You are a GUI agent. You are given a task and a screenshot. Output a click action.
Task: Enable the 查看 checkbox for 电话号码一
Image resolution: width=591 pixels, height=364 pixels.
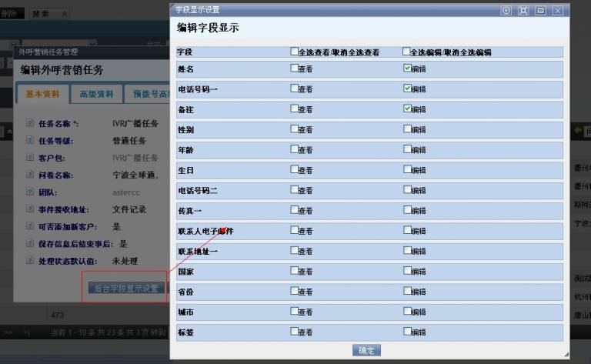[x=294, y=88]
